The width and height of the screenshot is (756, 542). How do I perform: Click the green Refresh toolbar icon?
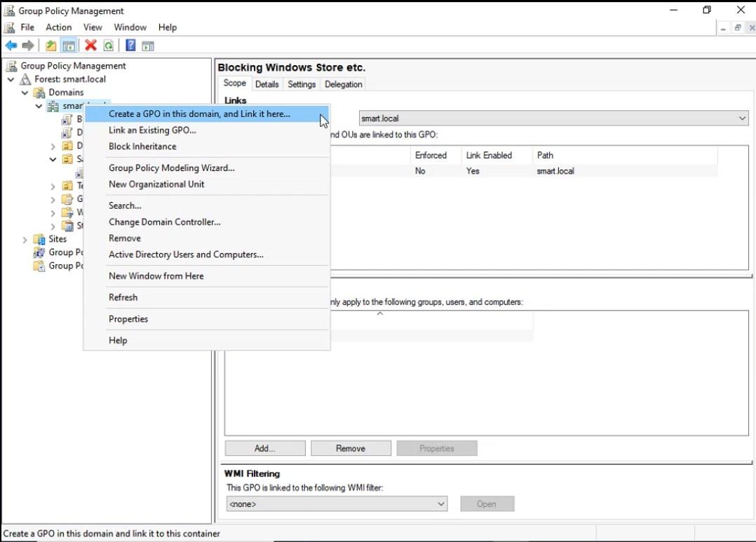[109, 46]
